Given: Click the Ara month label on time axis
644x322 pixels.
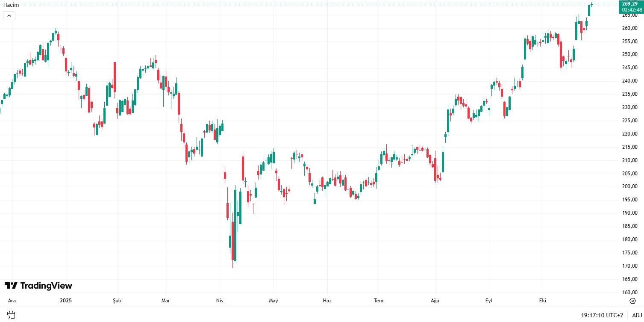Looking at the screenshot, I should (x=12, y=301).
